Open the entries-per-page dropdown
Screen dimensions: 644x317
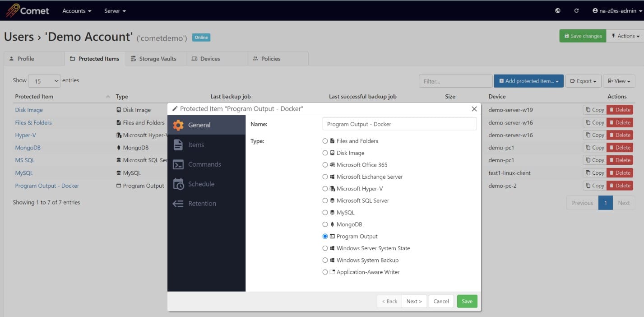44,80
